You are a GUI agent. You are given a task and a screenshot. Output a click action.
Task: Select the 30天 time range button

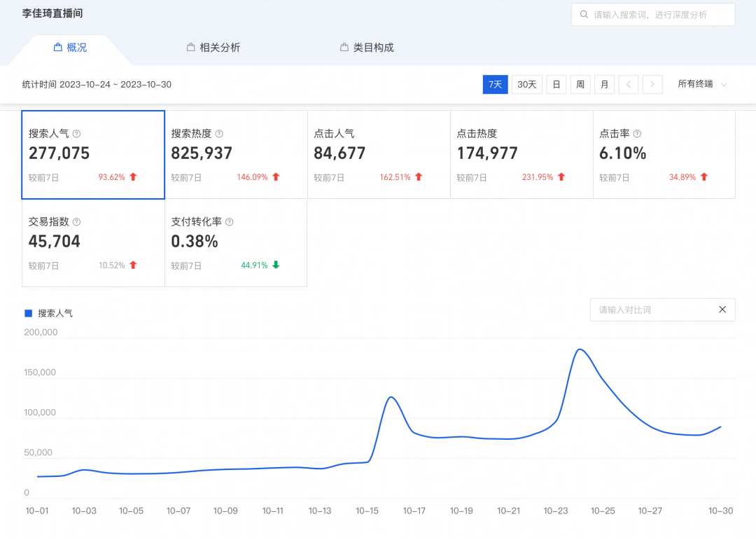527,85
